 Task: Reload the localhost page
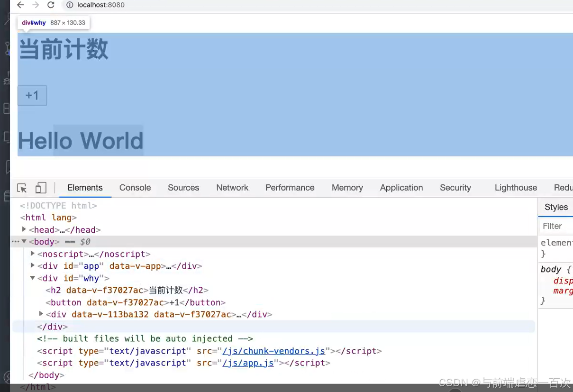click(x=51, y=5)
